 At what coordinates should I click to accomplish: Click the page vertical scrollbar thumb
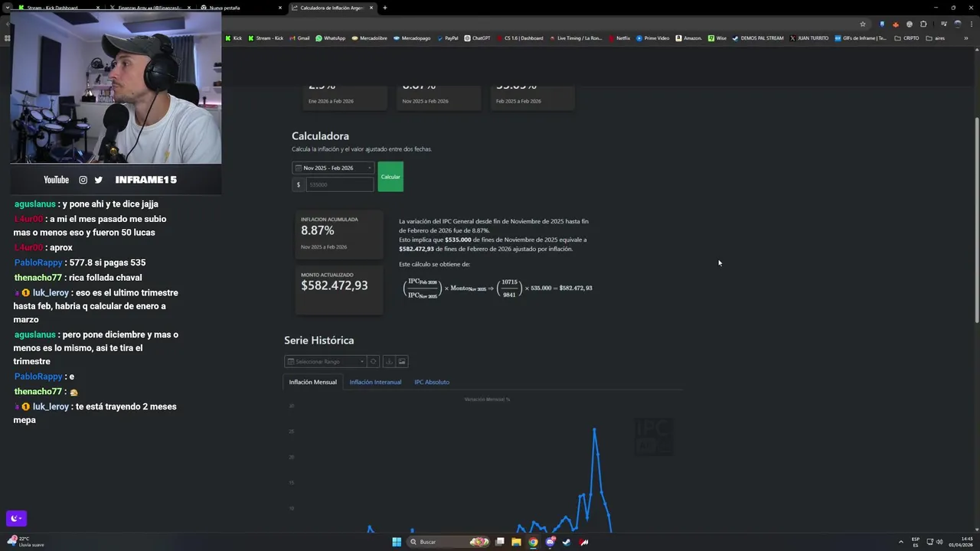(x=976, y=220)
